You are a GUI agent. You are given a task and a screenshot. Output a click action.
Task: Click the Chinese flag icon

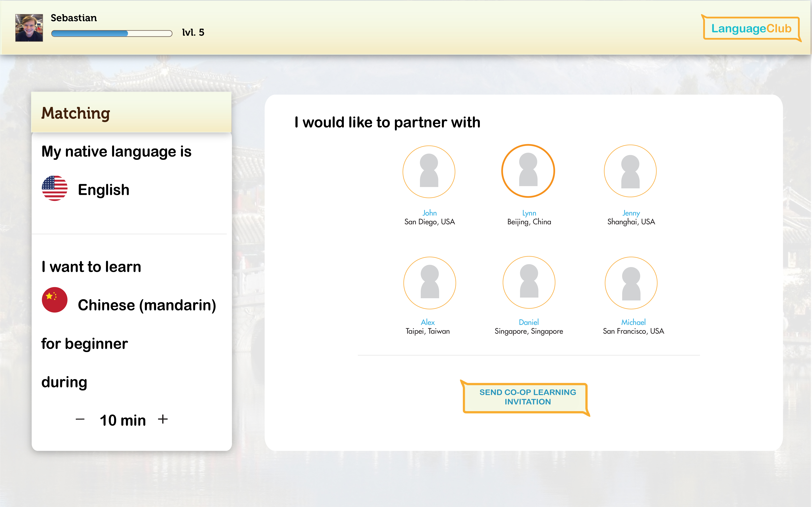[x=54, y=300]
